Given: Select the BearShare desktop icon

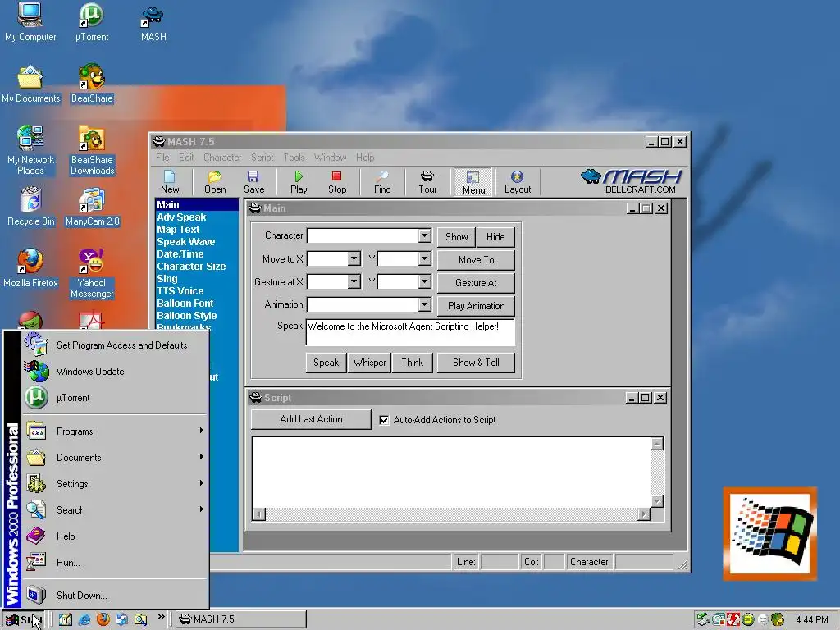Looking at the screenshot, I should pos(92,84).
